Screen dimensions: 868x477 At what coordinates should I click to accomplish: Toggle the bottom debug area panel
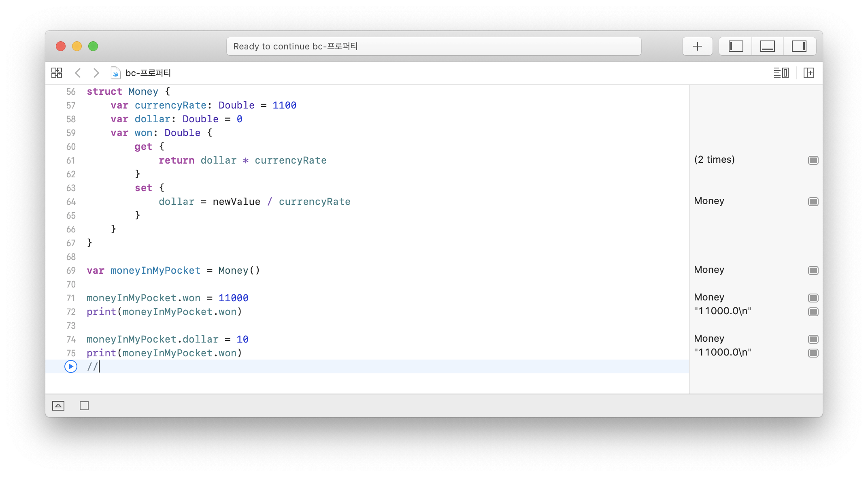767,46
